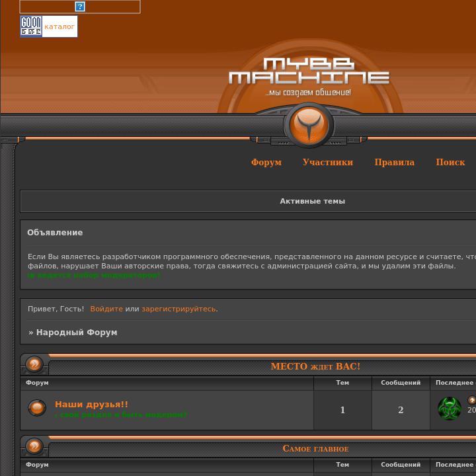
Task: Open the Самое главное category title
Action: [315, 448]
